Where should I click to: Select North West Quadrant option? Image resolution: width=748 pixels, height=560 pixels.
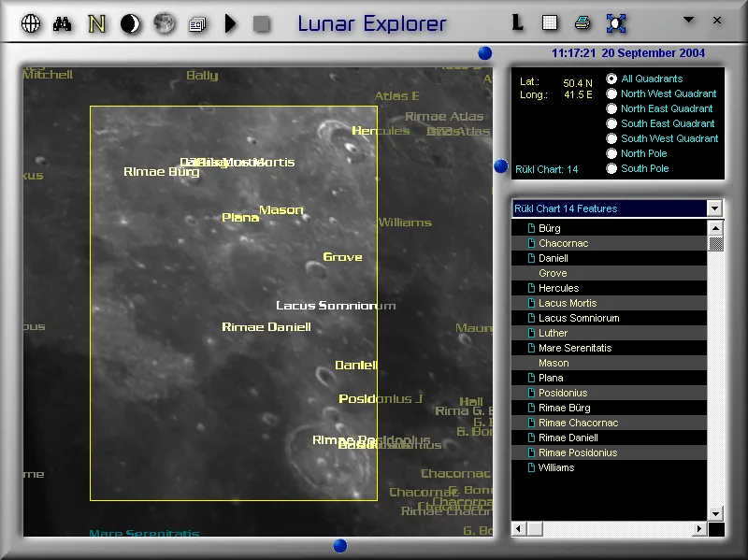(611, 94)
